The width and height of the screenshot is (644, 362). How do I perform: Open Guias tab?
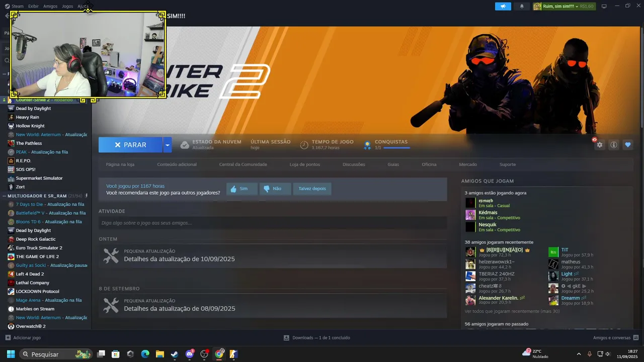click(x=393, y=164)
